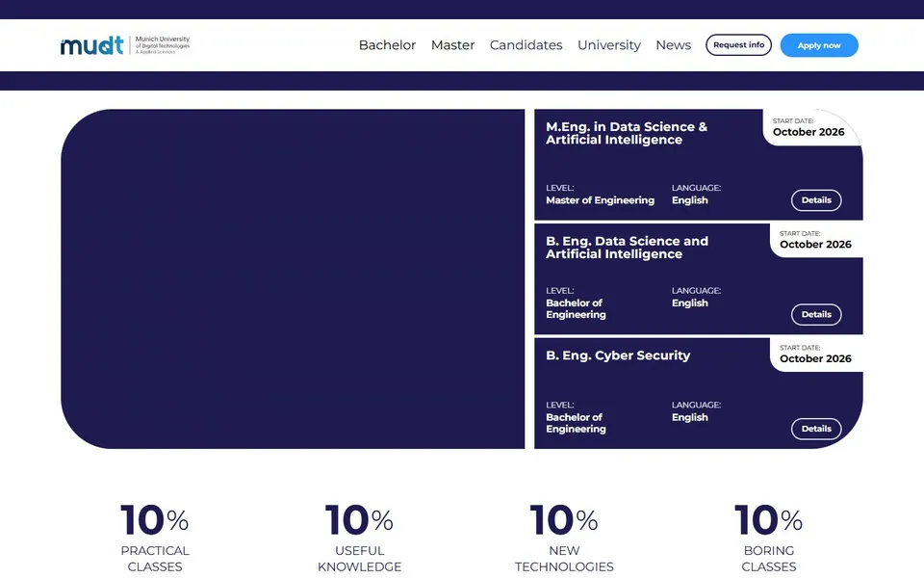Open Details for M.Eng. Data Science program
This screenshot has height=578, width=924.
[816, 200]
